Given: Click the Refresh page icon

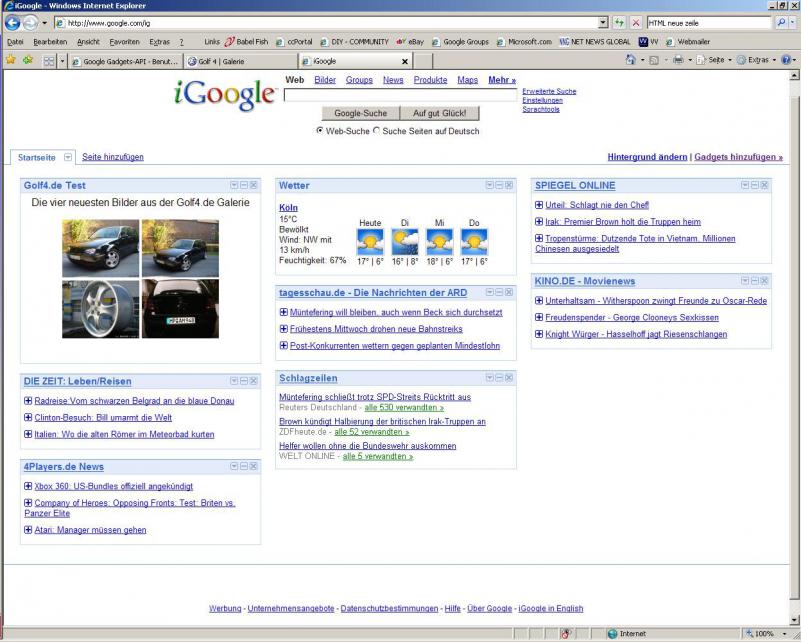Looking at the screenshot, I should (620, 22).
